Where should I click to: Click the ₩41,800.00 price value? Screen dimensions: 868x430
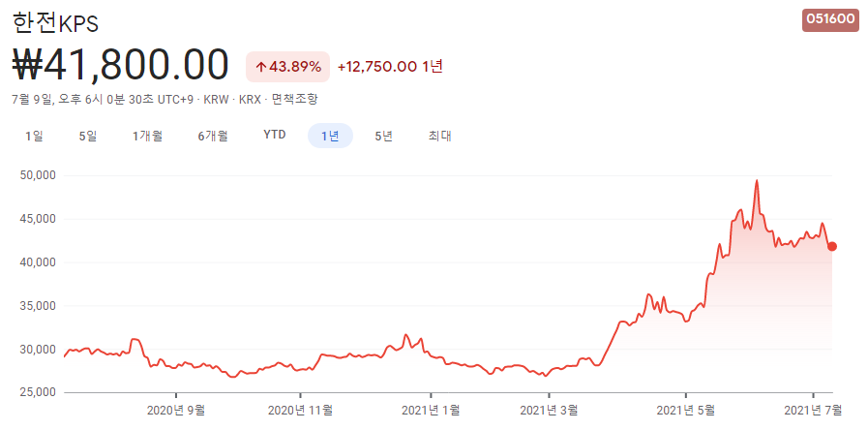click(x=120, y=65)
